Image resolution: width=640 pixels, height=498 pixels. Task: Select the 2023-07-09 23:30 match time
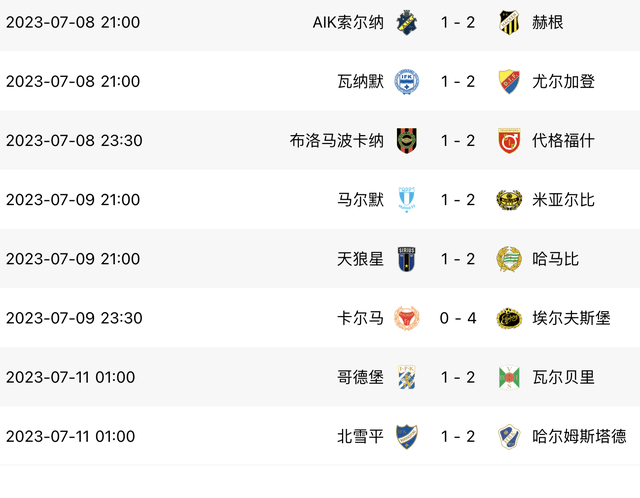(x=74, y=318)
